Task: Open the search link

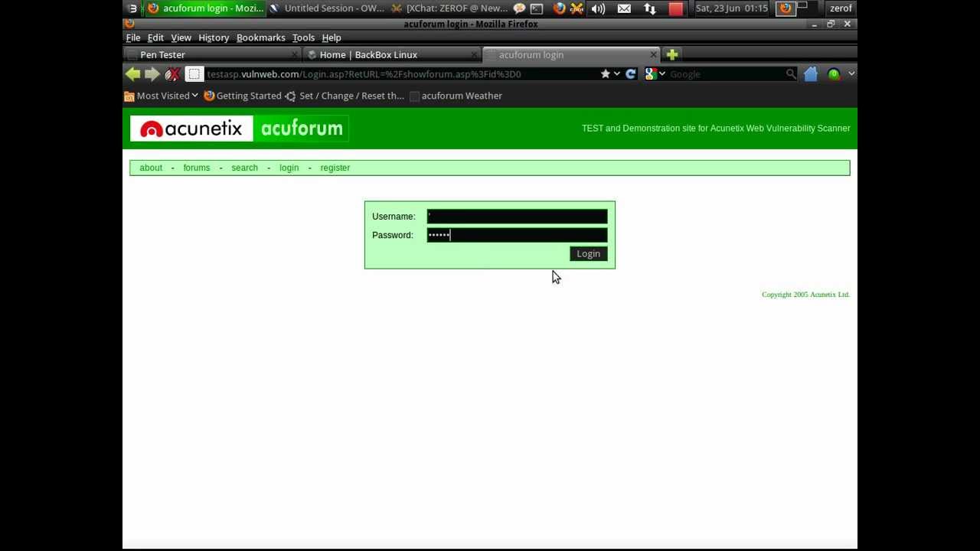Action: pos(244,168)
